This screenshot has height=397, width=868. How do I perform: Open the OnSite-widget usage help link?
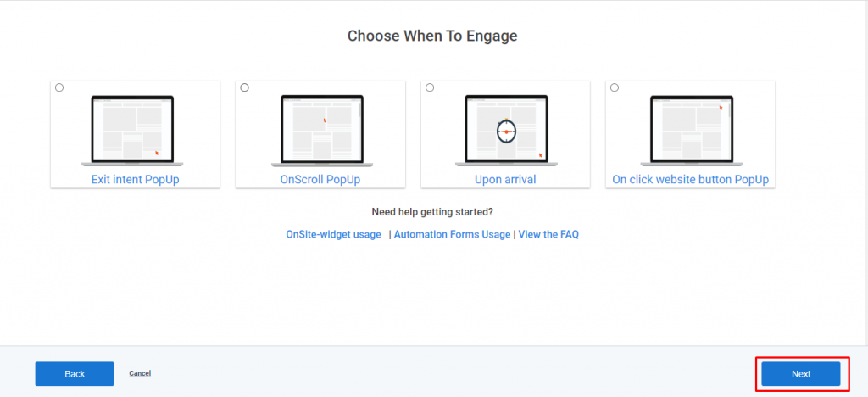[x=333, y=234]
